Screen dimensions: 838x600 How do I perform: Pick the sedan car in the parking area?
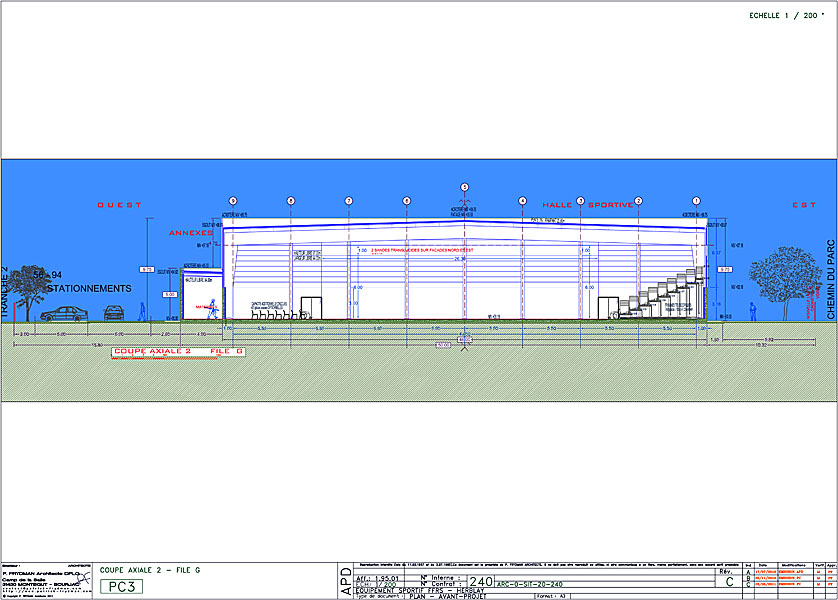tap(64, 314)
